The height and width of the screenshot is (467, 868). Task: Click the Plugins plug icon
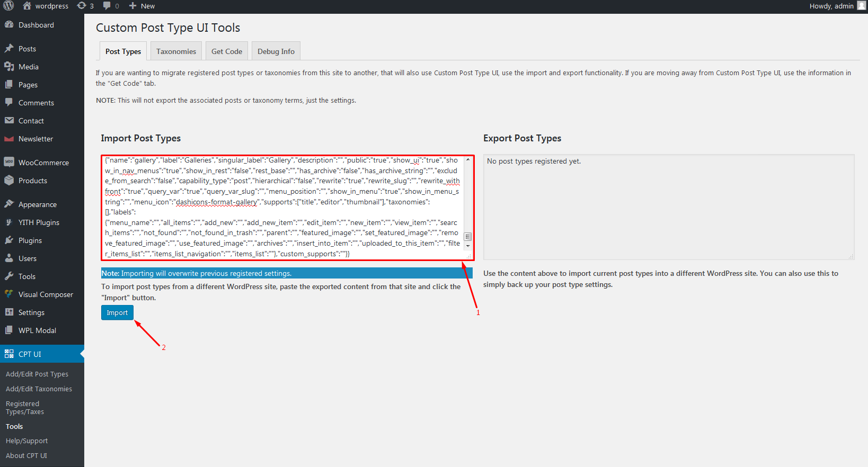pyautogui.click(x=9, y=240)
